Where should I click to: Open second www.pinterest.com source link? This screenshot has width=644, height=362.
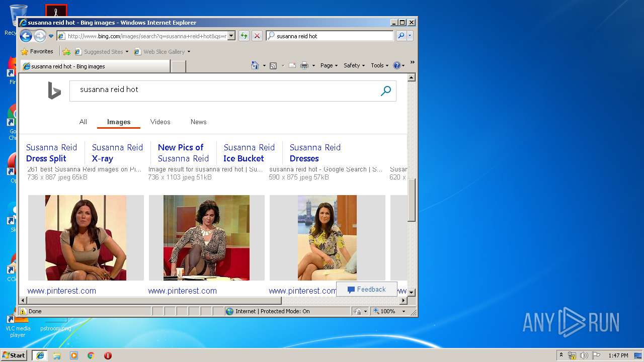click(x=182, y=291)
